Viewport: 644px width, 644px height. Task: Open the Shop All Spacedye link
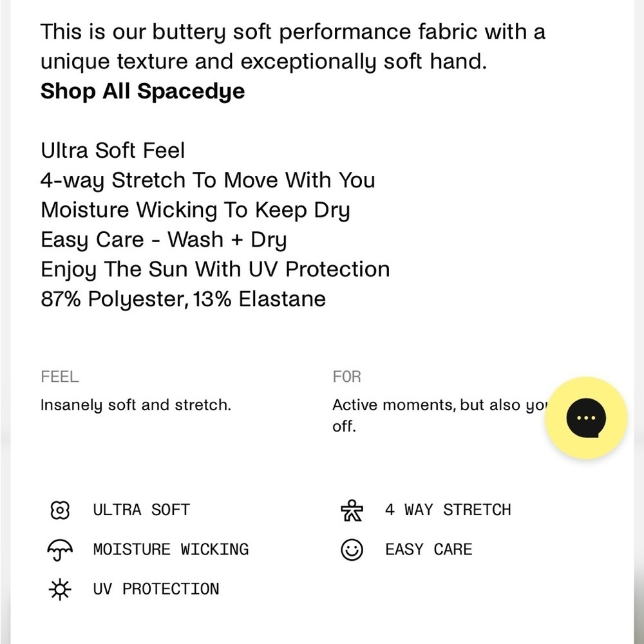pyautogui.click(x=142, y=91)
